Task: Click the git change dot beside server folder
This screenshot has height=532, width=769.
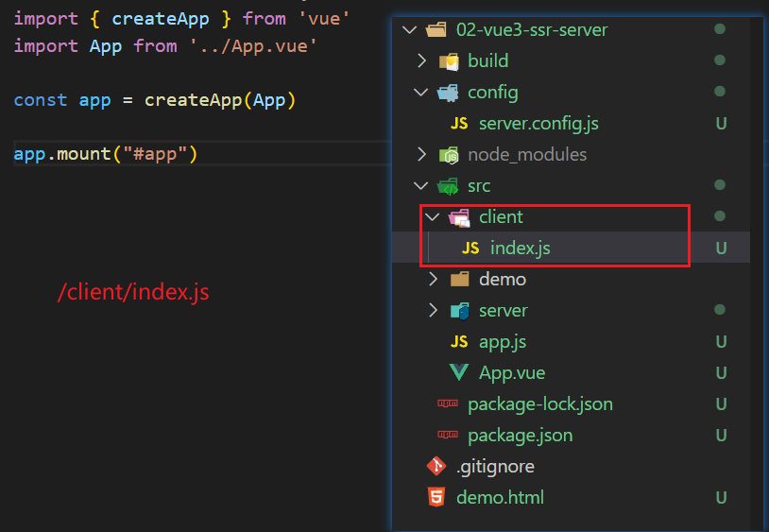Action: (720, 309)
